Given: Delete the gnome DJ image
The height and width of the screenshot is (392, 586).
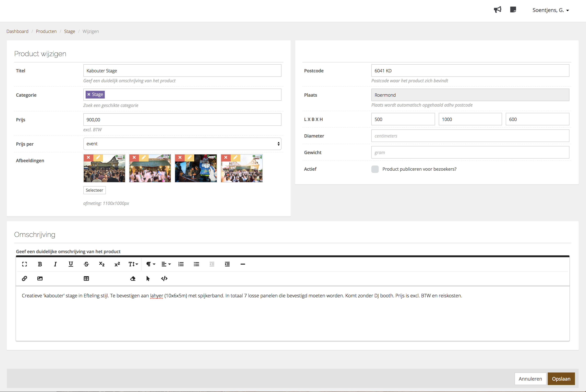Looking at the screenshot, I should [180, 157].
